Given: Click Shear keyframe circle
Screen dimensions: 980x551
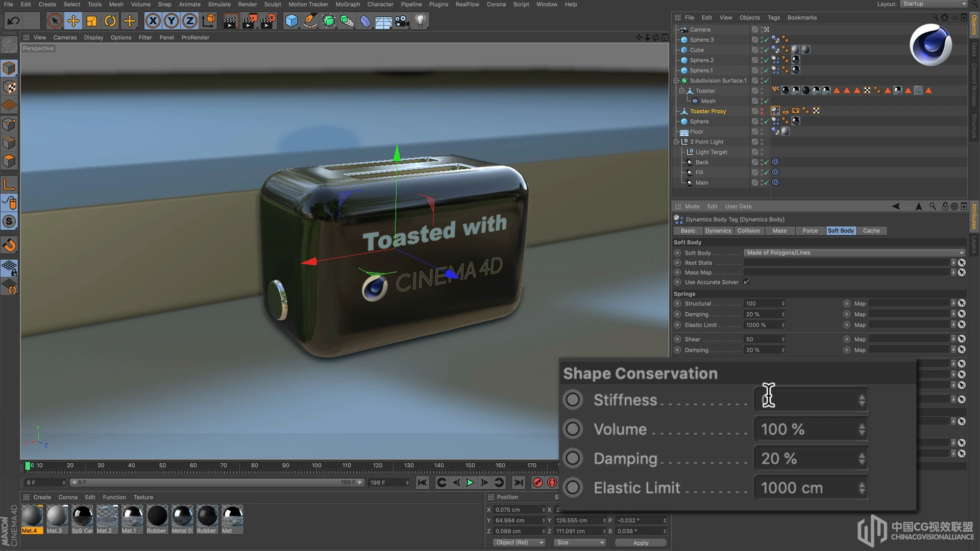Looking at the screenshot, I should [x=677, y=339].
